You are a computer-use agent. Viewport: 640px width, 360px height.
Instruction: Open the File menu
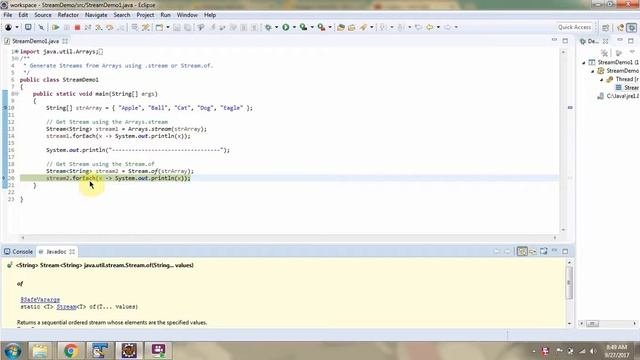(8, 15)
